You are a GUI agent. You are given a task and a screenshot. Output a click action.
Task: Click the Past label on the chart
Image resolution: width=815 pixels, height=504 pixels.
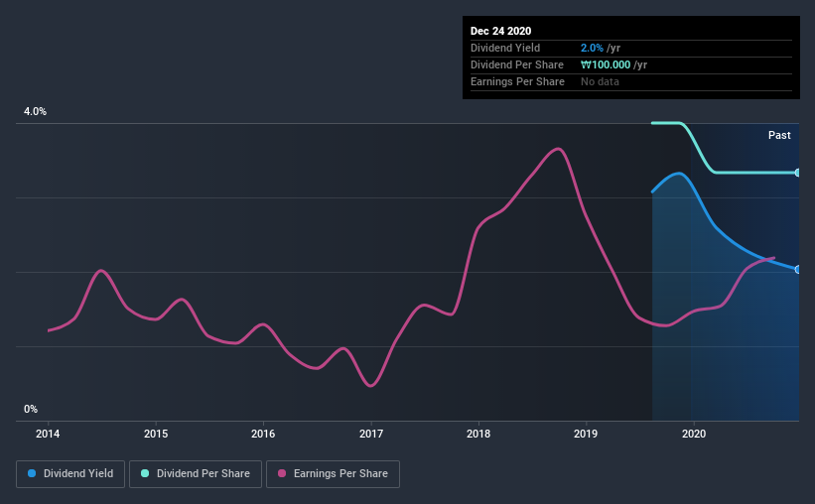point(779,135)
